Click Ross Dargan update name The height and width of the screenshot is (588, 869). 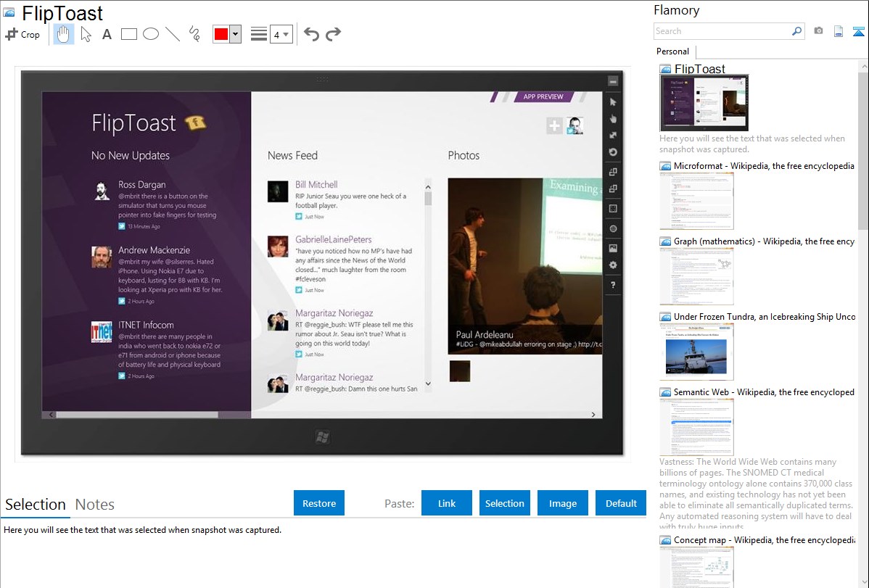pos(142,185)
